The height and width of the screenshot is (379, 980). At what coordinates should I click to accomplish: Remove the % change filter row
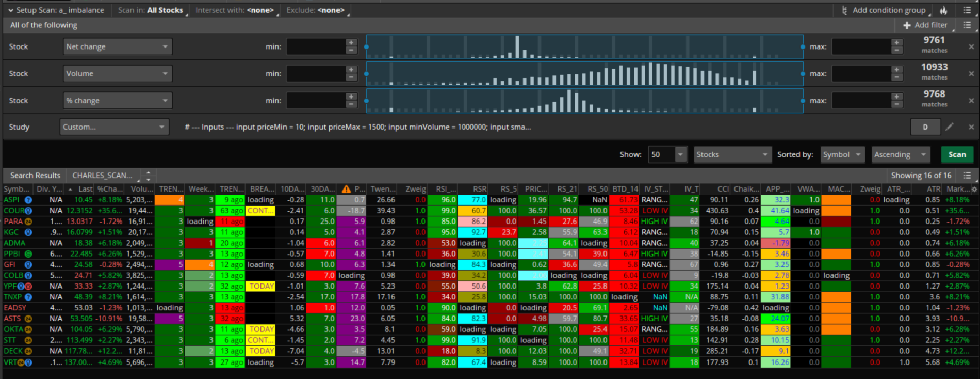tap(971, 100)
